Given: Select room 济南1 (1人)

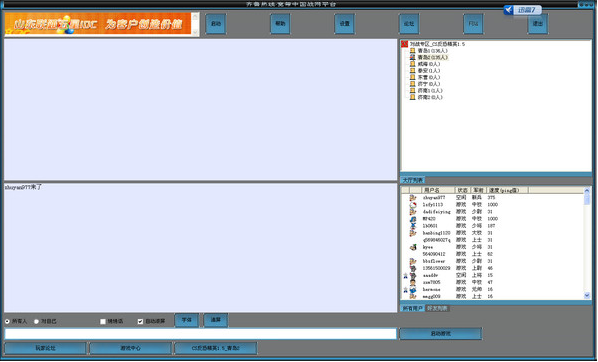Looking at the screenshot, I should 430,91.
